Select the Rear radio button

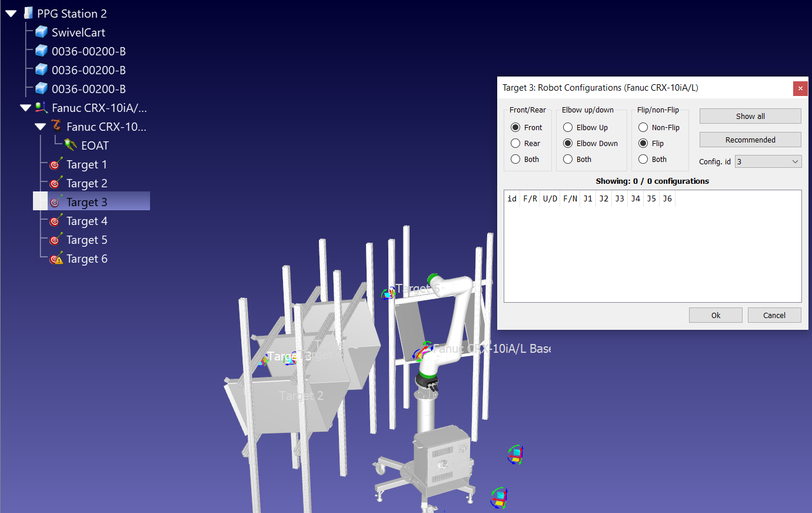point(515,143)
